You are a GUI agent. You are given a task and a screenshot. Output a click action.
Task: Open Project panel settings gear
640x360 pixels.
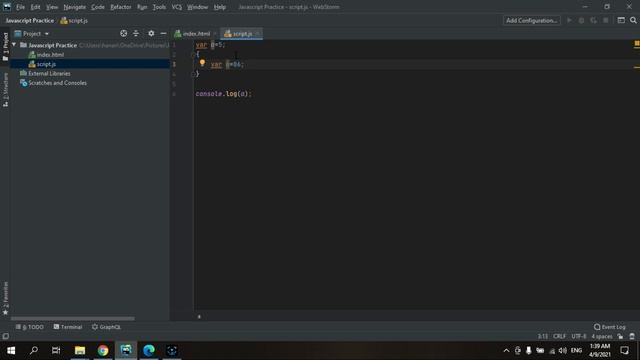pyautogui.click(x=151, y=33)
